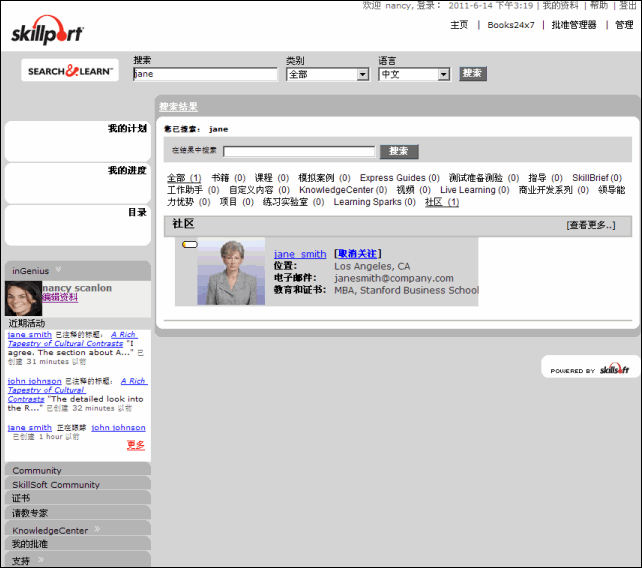642x568 pixels.
Task: Open john johnson link in the following activity
Action: click(x=118, y=428)
